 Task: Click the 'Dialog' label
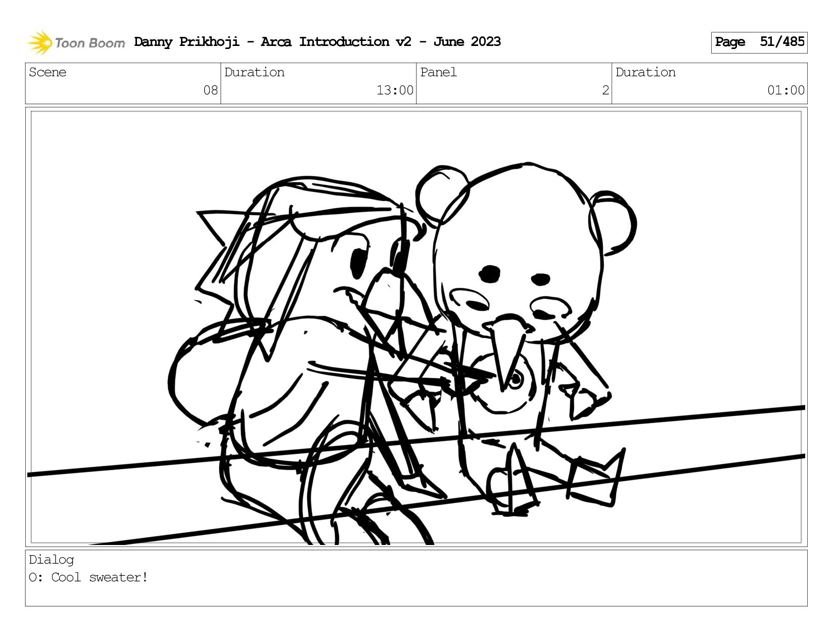point(52,560)
